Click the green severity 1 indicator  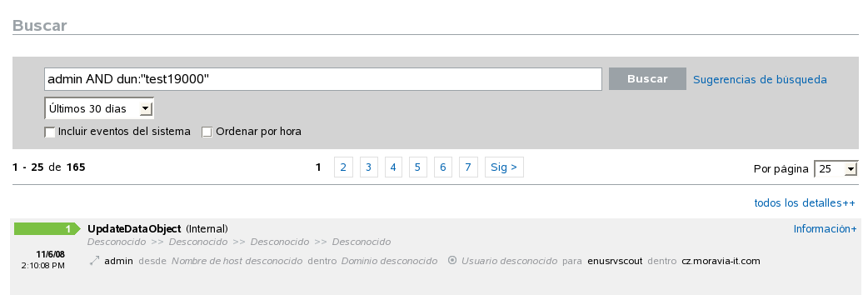pos(47,228)
